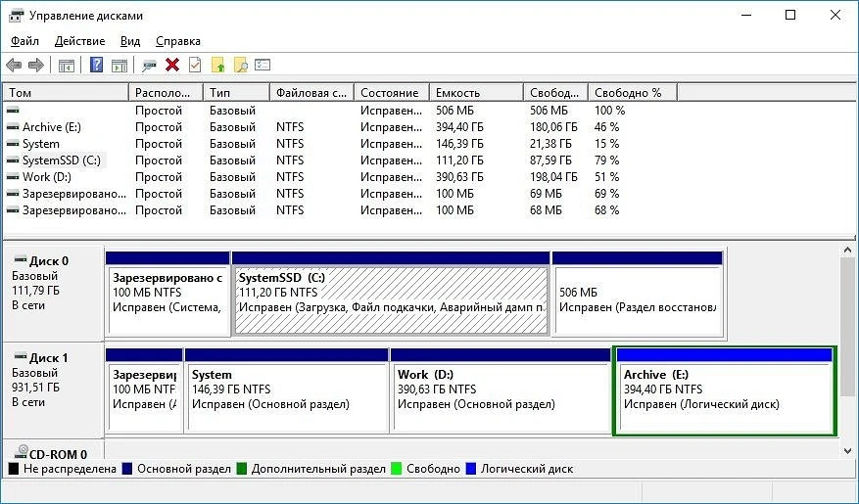Sort list by Том column header
Screen dimensions: 859x504
(x=65, y=93)
